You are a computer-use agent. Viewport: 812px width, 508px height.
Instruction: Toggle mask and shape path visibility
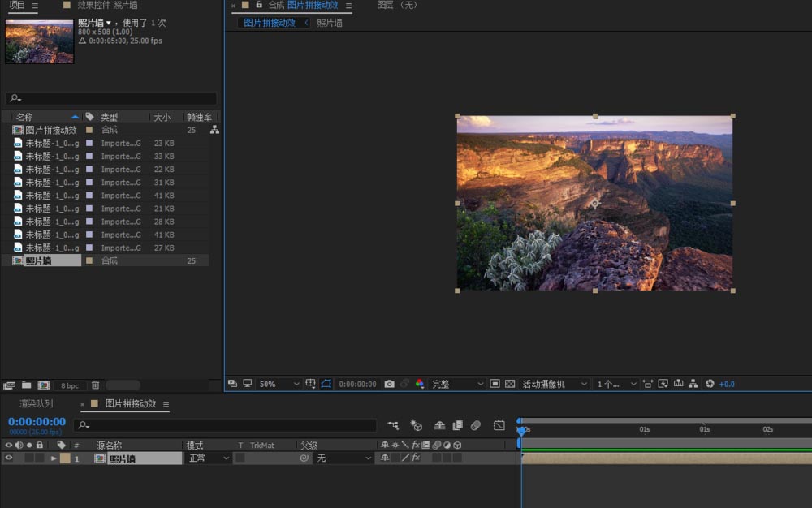pos(326,384)
